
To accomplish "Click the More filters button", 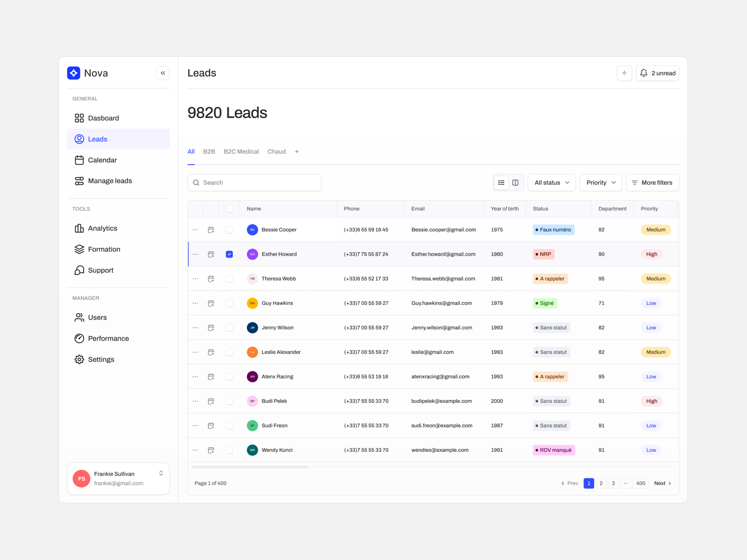I will (652, 183).
